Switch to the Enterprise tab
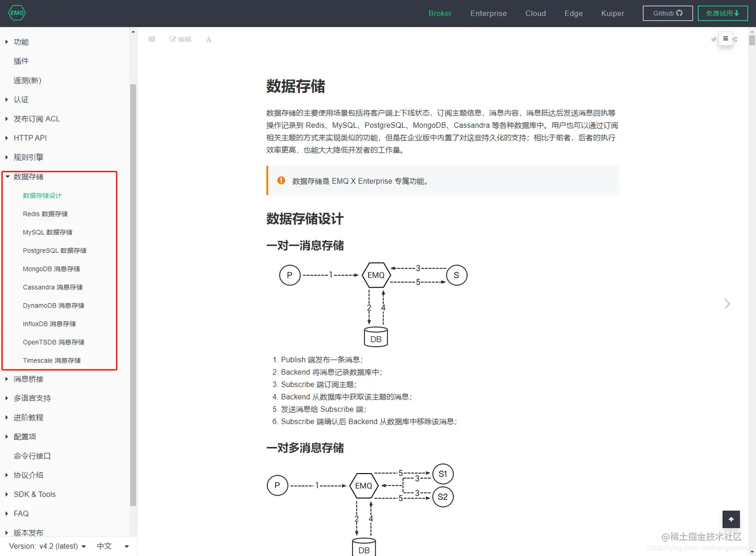Image resolution: width=756 pixels, height=556 pixels. tap(488, 13)
